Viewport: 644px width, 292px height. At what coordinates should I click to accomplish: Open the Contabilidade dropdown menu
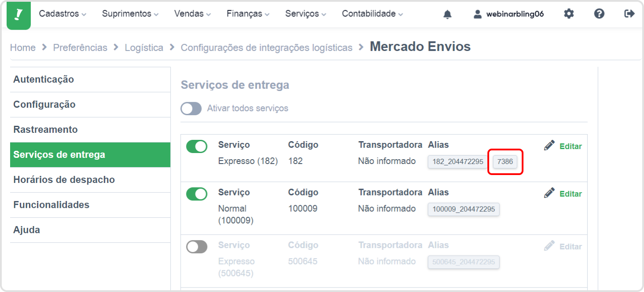(x=372, y=14)
